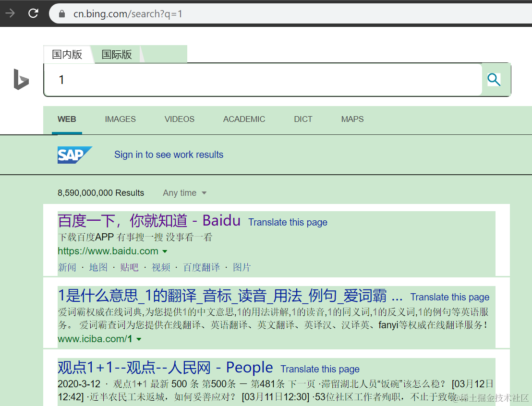
Task: Expand arrow next to www.iciba.com/1
Action: 139,339
